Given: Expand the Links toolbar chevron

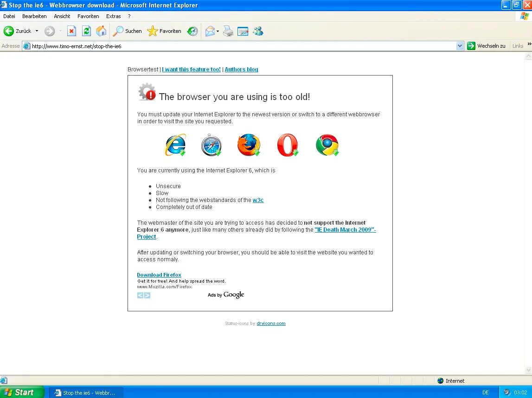Looking at the screenshot, I should point(529,44).
